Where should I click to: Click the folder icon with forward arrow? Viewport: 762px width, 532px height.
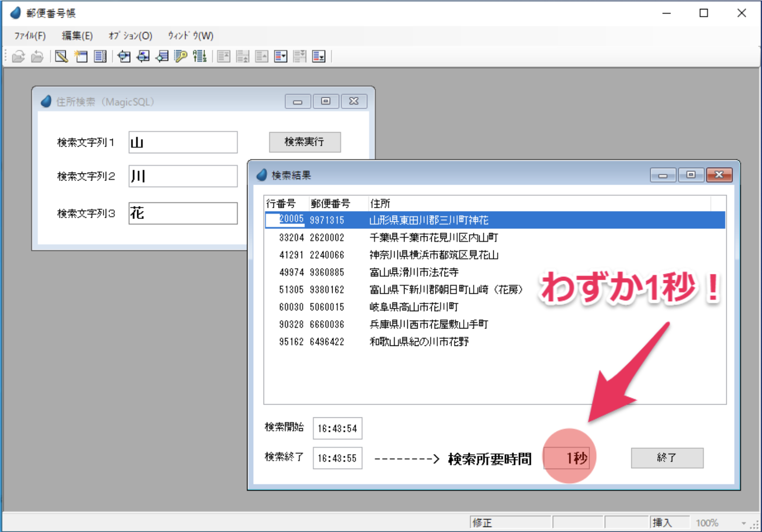point(18,57)
